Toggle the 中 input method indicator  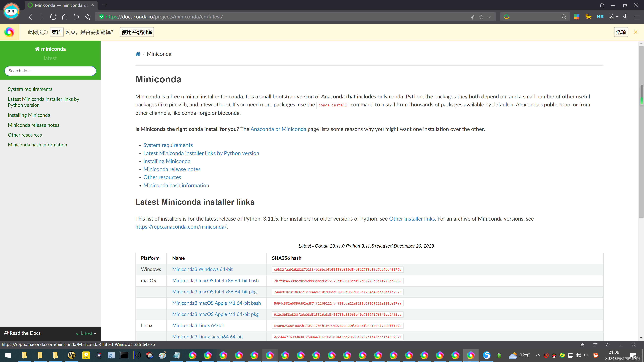(586, 355)
